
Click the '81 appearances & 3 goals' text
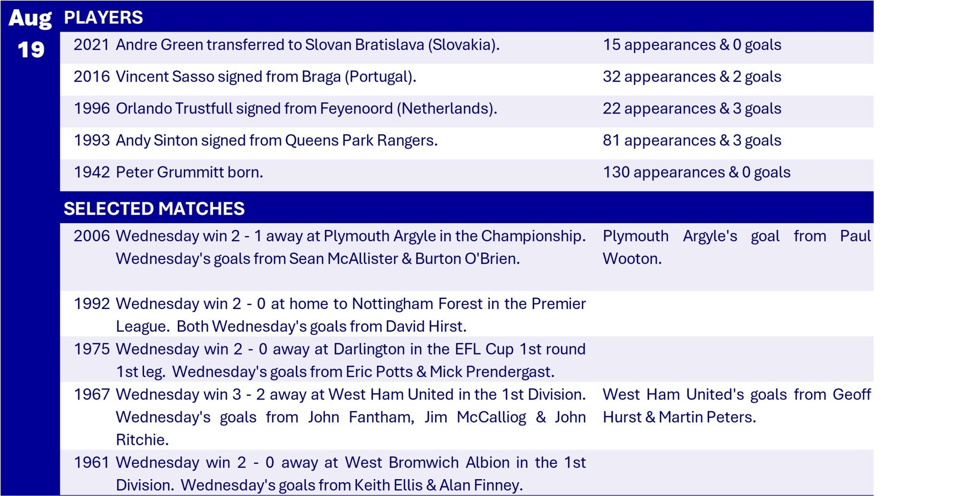click(691, 140)
